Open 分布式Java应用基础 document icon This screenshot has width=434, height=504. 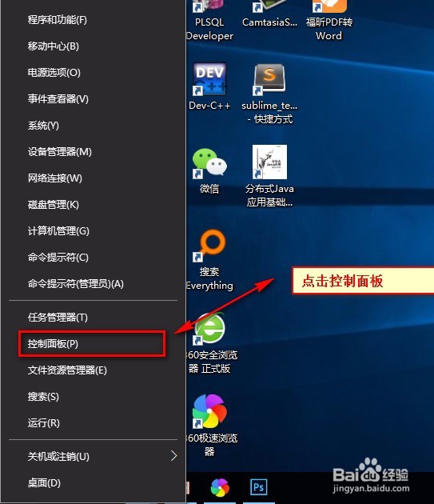[269, 175]
